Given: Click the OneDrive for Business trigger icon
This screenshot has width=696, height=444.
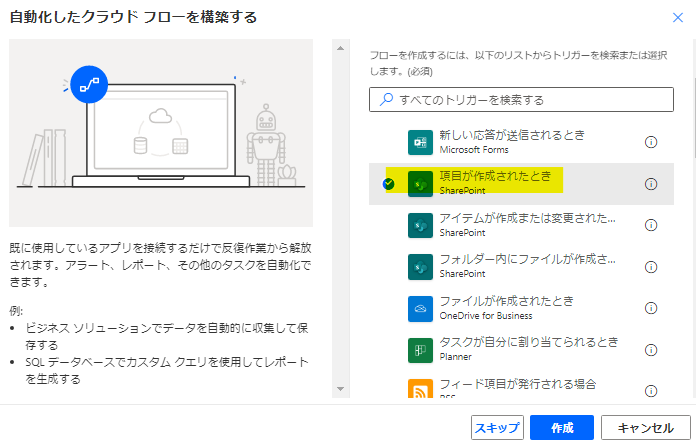Looking at the screenshot, I should (420, 308).
